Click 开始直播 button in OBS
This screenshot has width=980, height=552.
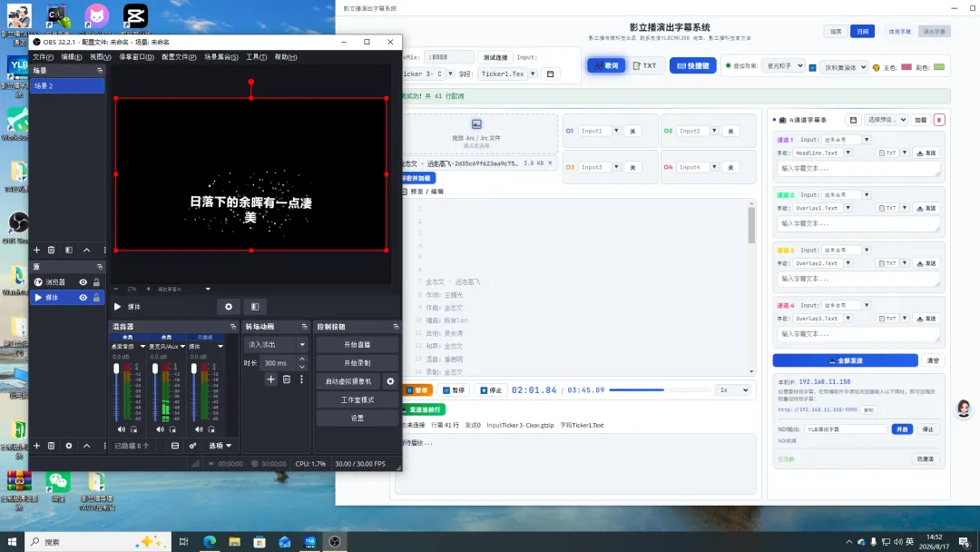(358, 344)
